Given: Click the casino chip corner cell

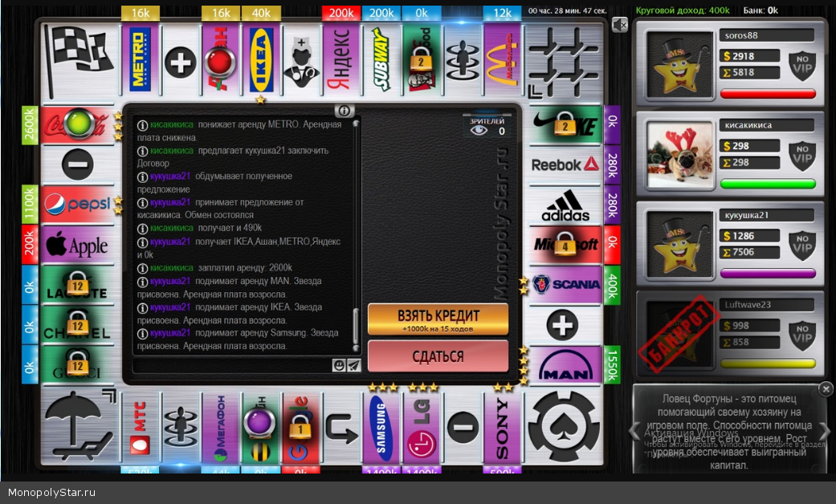Looking at the screenshot, I should [564, 426].
